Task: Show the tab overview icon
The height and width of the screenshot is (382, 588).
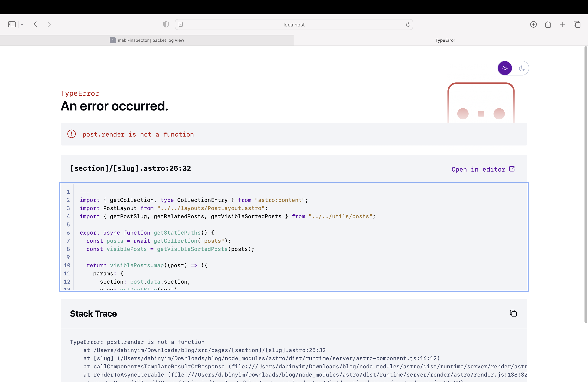Action: coord(577,24)
